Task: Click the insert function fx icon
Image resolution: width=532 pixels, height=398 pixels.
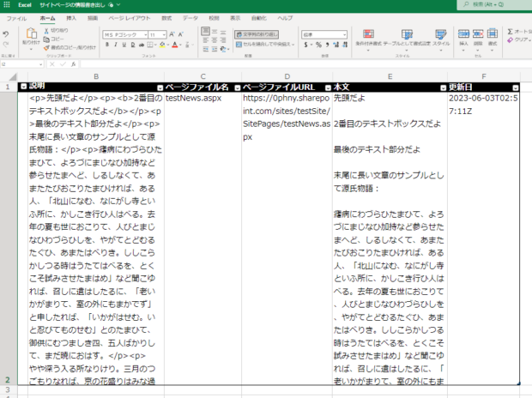Action: click(x=73, y=64)
